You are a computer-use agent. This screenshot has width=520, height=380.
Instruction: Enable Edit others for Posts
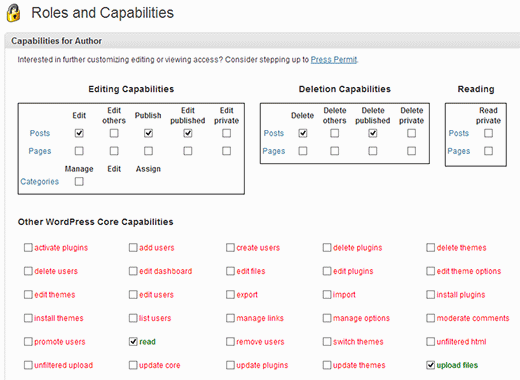click(x=114, y=133)
